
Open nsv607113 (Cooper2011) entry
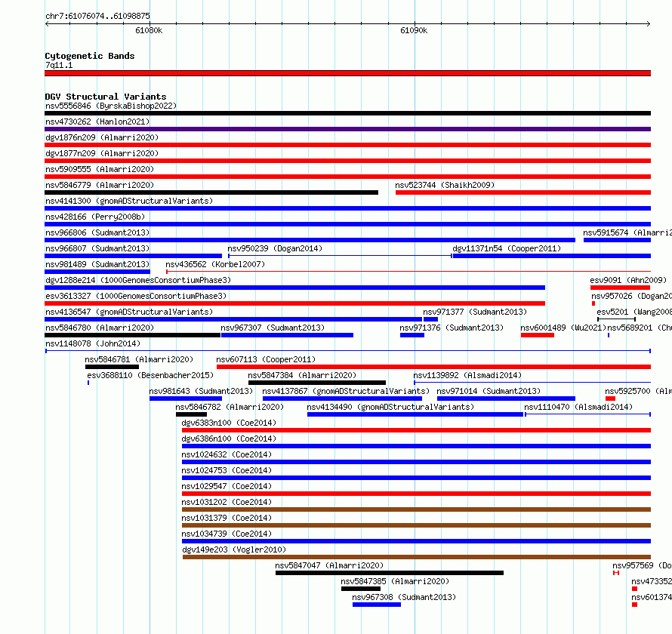(x=266, y=359)
